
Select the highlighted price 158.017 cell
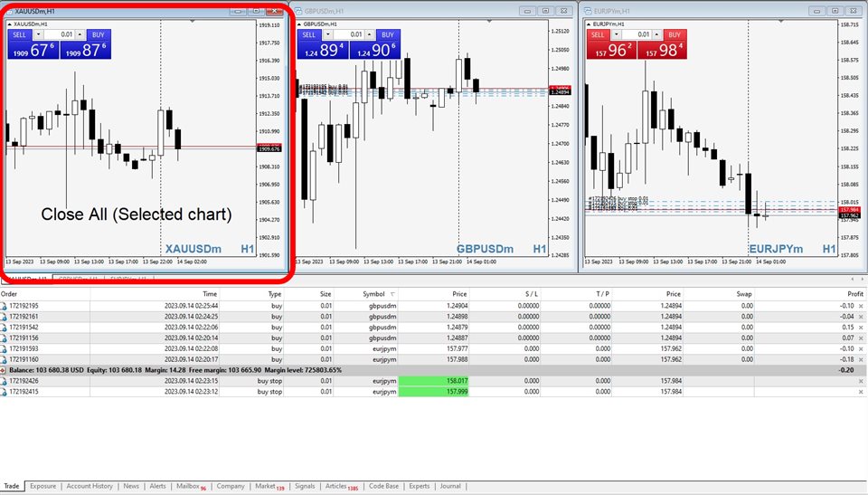click(433, 381)
